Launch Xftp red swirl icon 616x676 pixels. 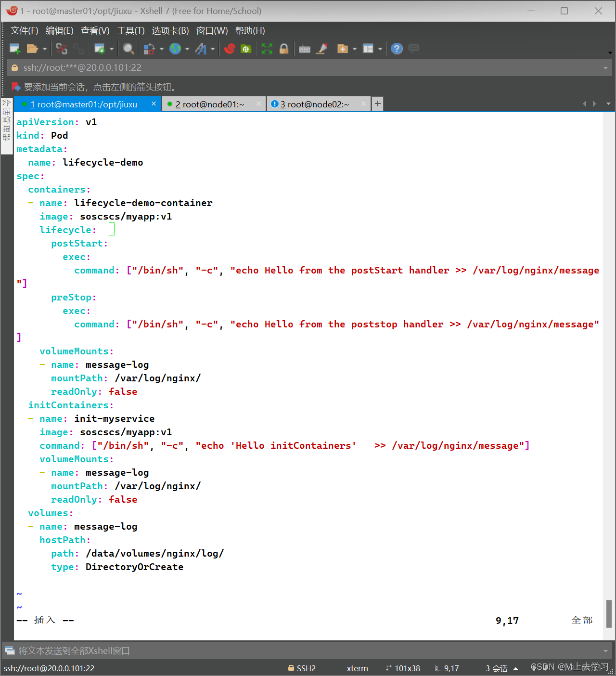[230, 49]
